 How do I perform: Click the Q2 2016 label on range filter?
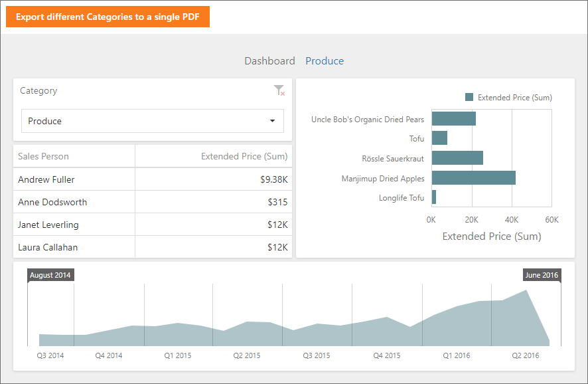point(526,355)
